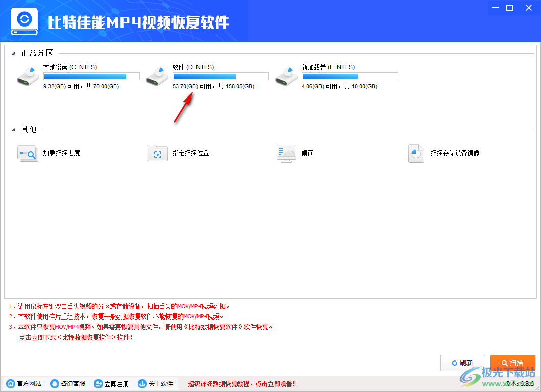
Task: Click the user icon beside 立即注册
Action: (99, 383)
